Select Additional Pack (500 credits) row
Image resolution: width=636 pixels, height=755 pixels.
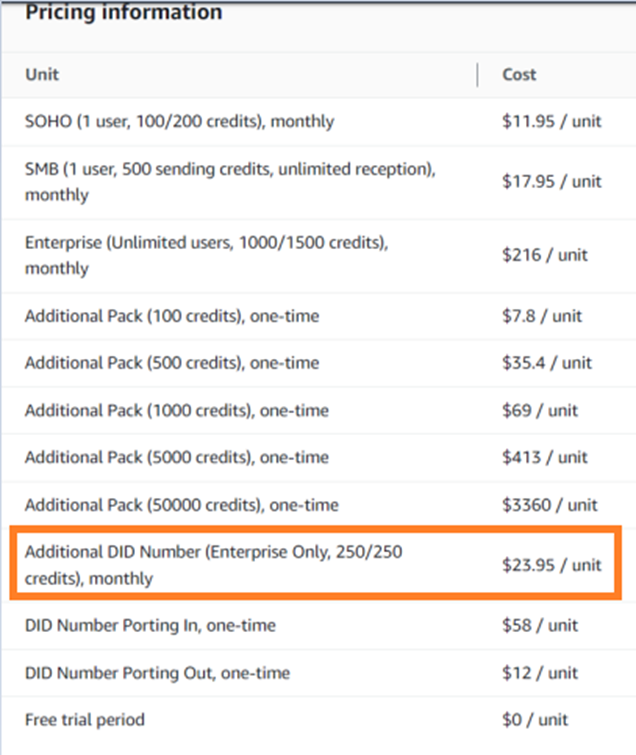click(318, 363)
